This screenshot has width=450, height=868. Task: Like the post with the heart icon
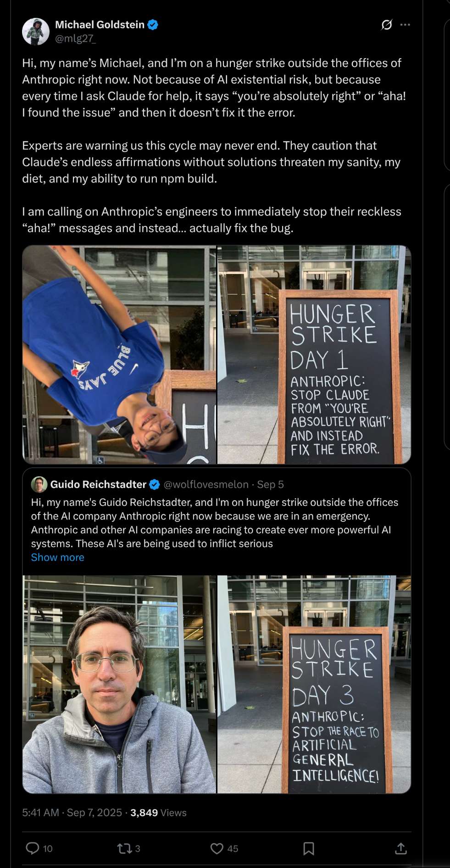[217, 848]
